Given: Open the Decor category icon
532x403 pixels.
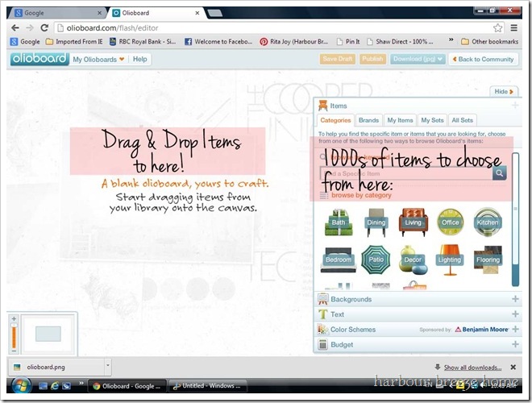Looking at the screenshot, I should pyautogui.click(x=413, y=260).
